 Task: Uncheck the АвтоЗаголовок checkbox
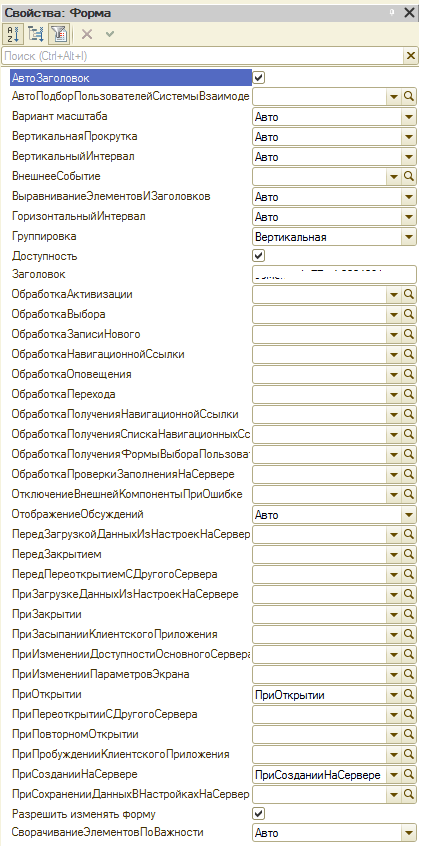coord(259,78)
